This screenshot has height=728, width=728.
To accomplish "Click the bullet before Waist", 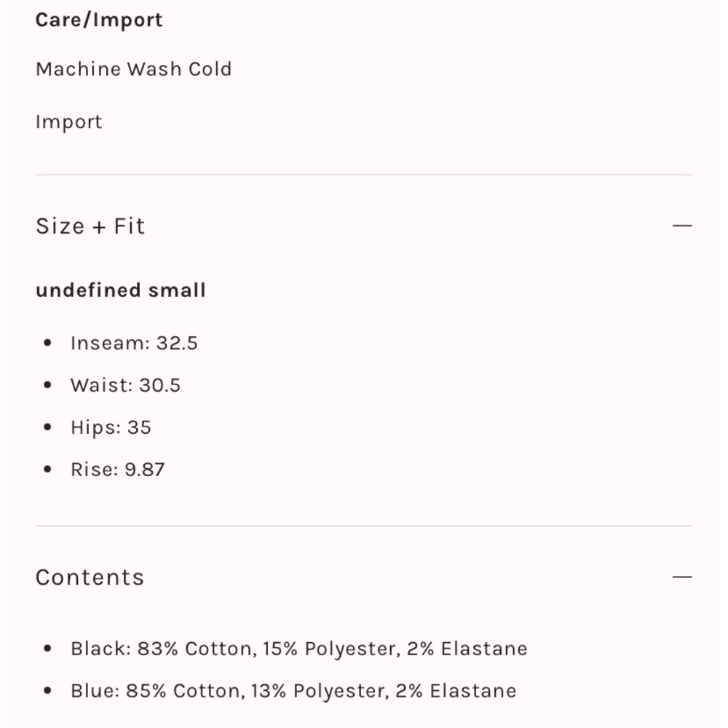I will [x=47, y=385].
